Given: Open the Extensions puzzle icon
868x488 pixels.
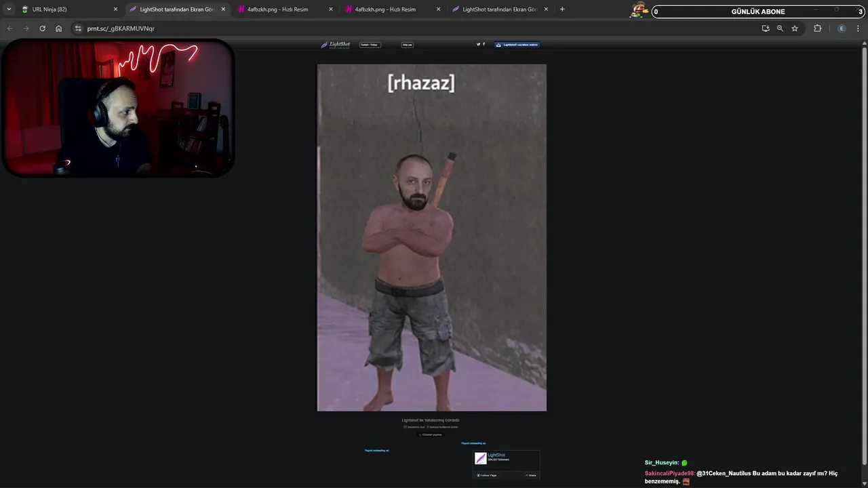Looking at the screenshot, I should click(817, 28).
